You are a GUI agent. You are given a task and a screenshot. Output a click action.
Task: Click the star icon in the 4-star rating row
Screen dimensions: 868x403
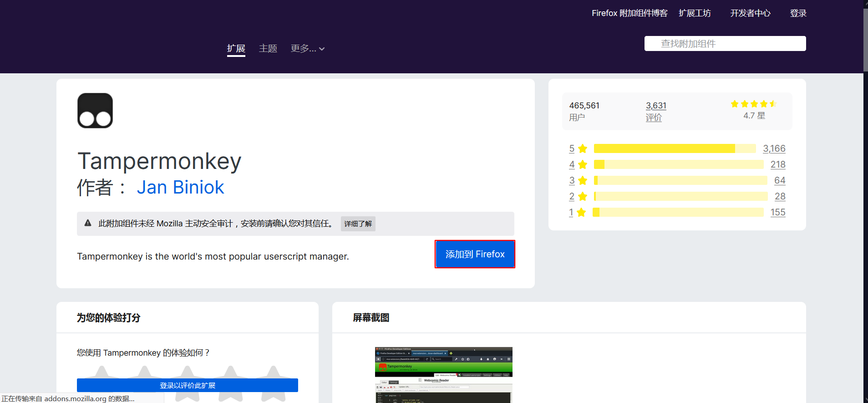(x=583, y=164)
